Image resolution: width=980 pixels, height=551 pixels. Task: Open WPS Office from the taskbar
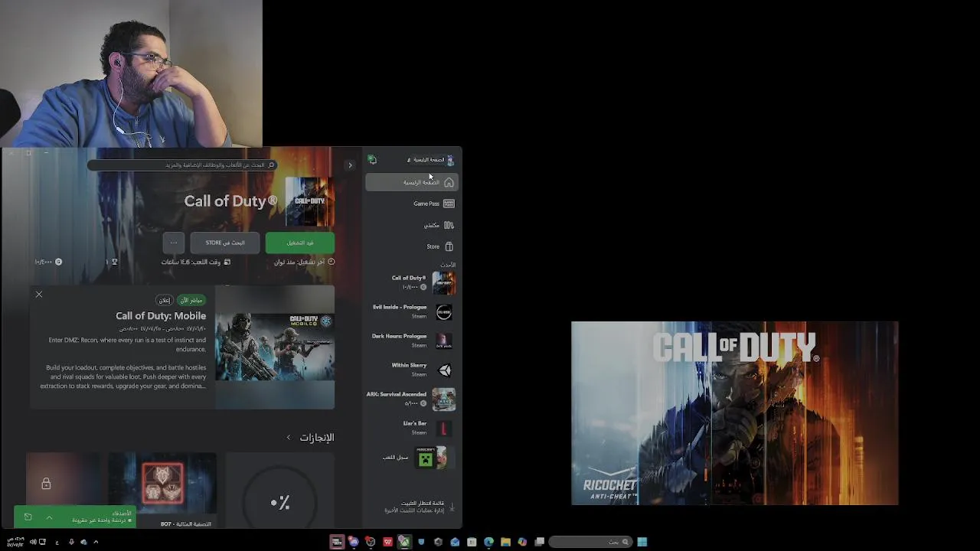coord(387,542)
